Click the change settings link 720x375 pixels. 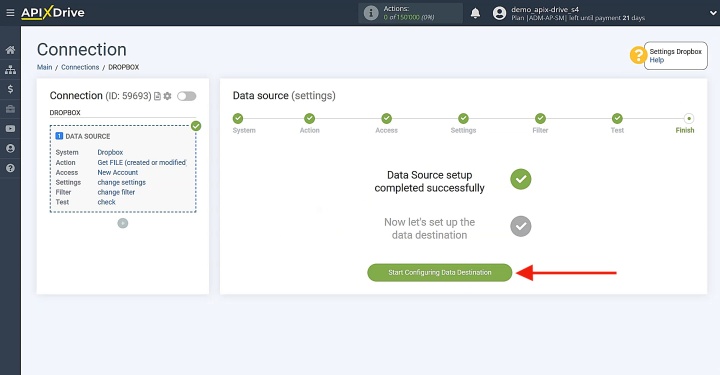122,182
